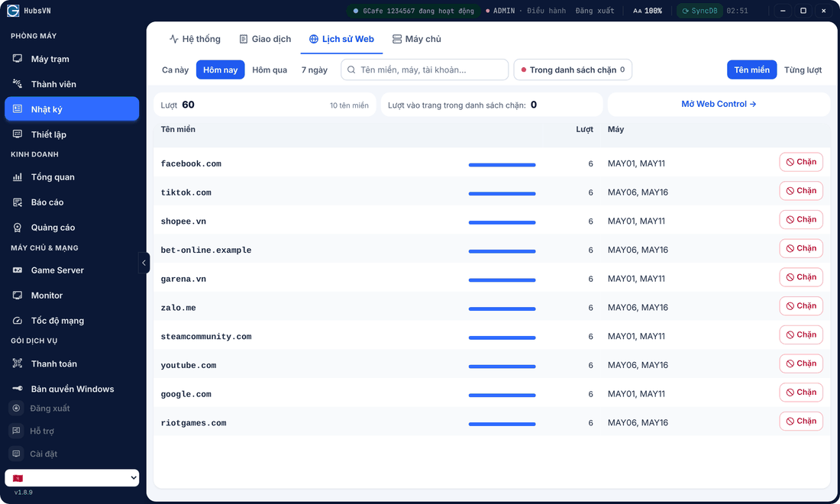Block zalo.me with Chặn button

point(801,306)
